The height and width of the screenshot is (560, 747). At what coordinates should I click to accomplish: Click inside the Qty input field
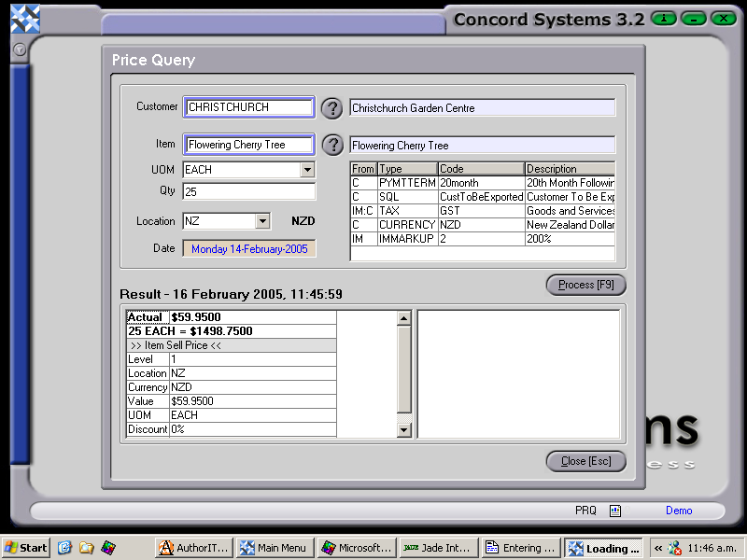click(248, 190)
